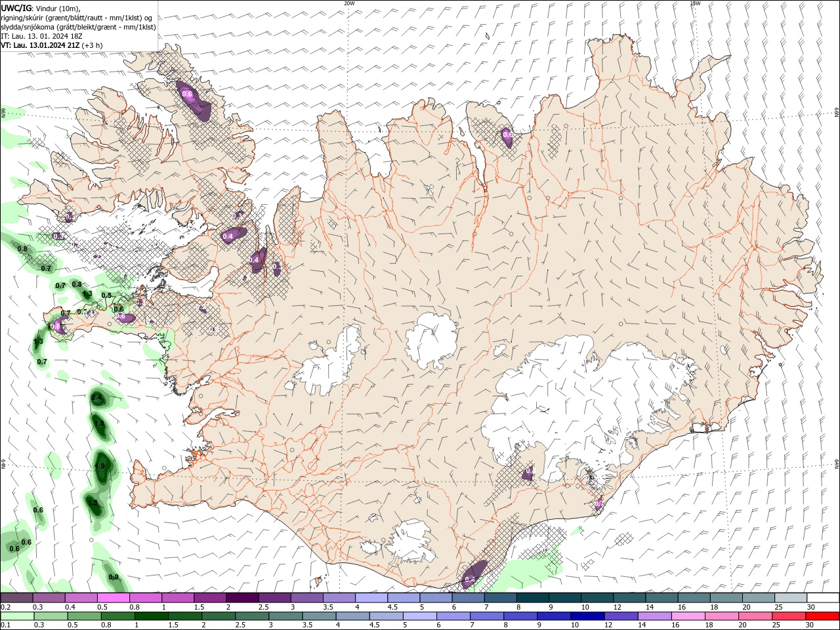Click the '30' label in snow legend row
This screenshot has width=840, height=630.
[x=811, y=607]
